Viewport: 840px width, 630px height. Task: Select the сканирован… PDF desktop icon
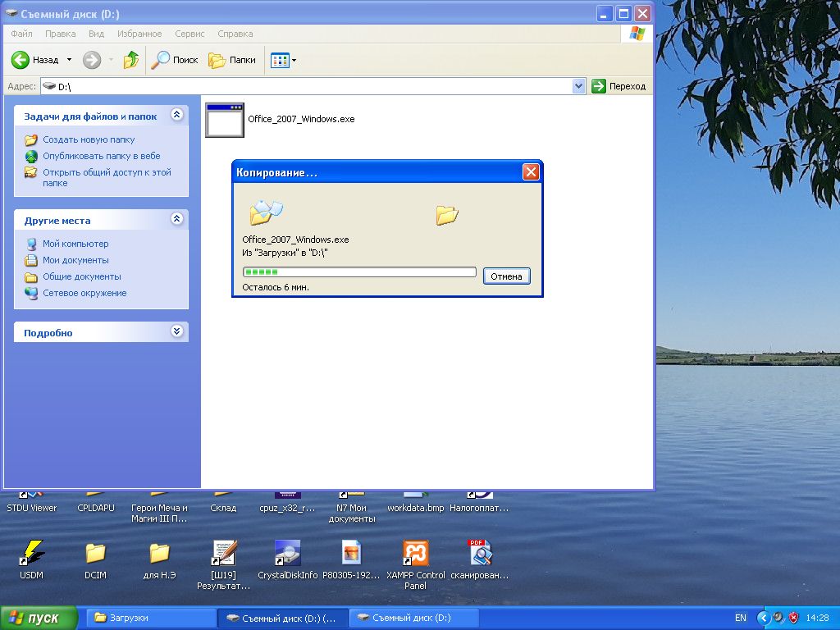479,552
